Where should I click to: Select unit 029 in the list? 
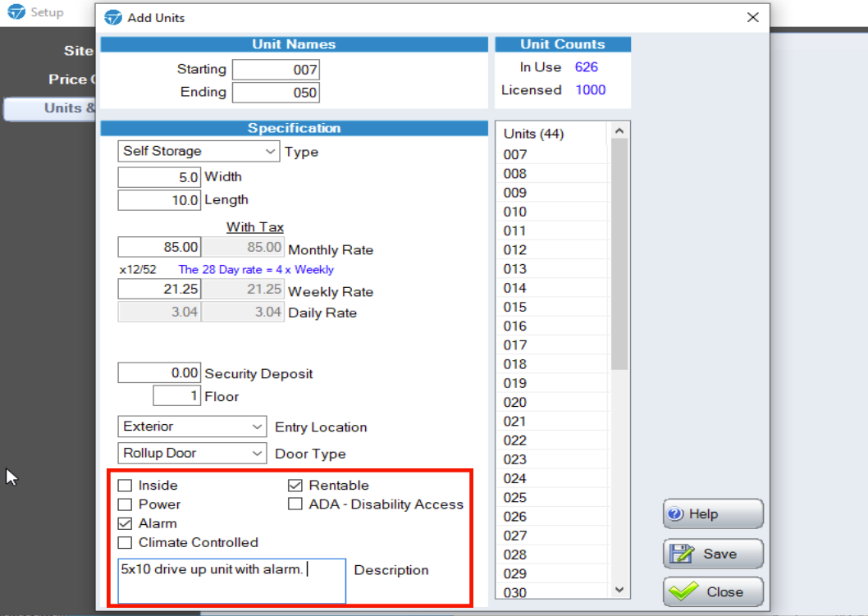tap(553, 574)
